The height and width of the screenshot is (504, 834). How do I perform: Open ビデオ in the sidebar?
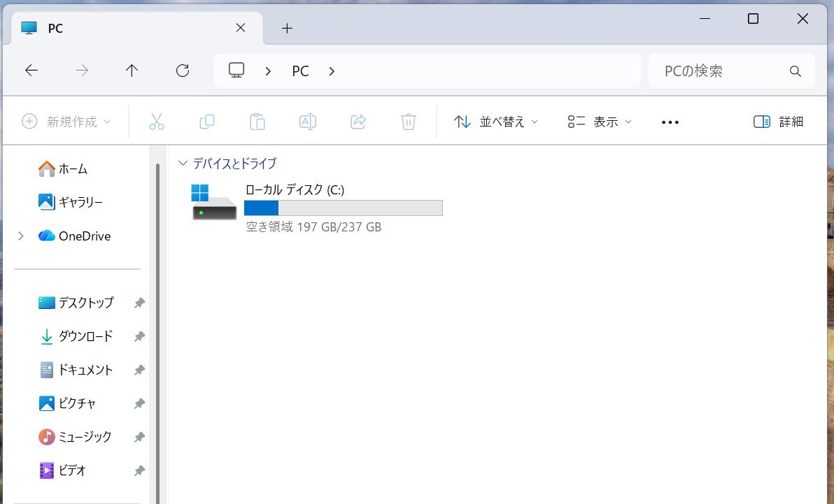62,470
